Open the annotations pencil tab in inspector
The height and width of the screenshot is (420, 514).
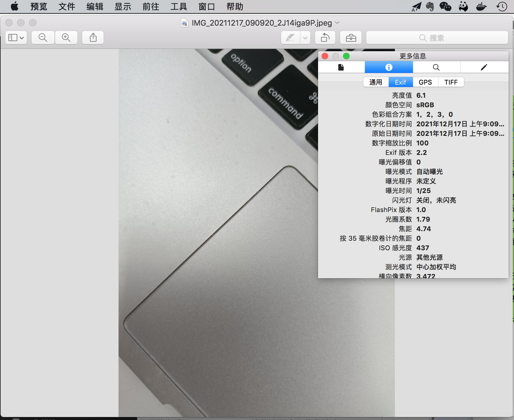pyautogui.click(x=484, y=67)
